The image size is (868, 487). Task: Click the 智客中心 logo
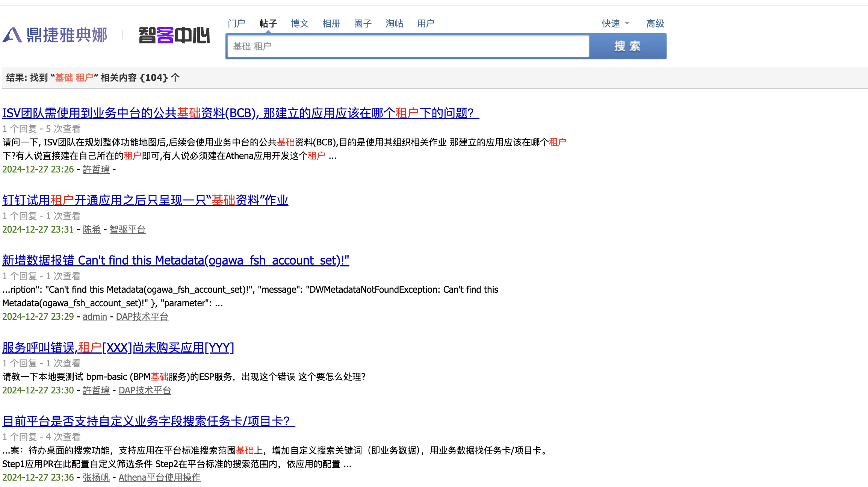click(174, 35)
